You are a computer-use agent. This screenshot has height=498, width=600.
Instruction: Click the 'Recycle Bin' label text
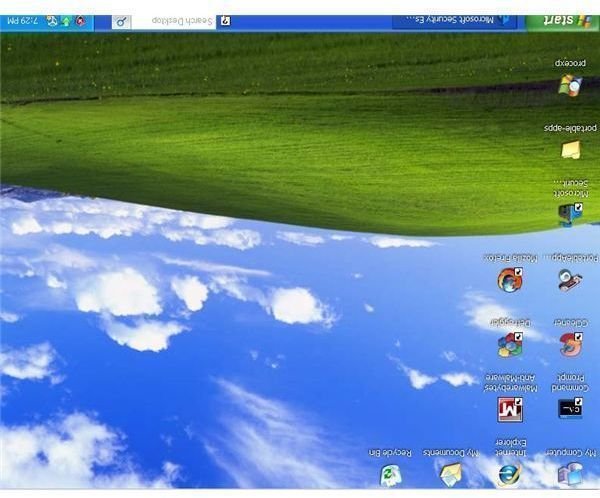pos(390,453)
